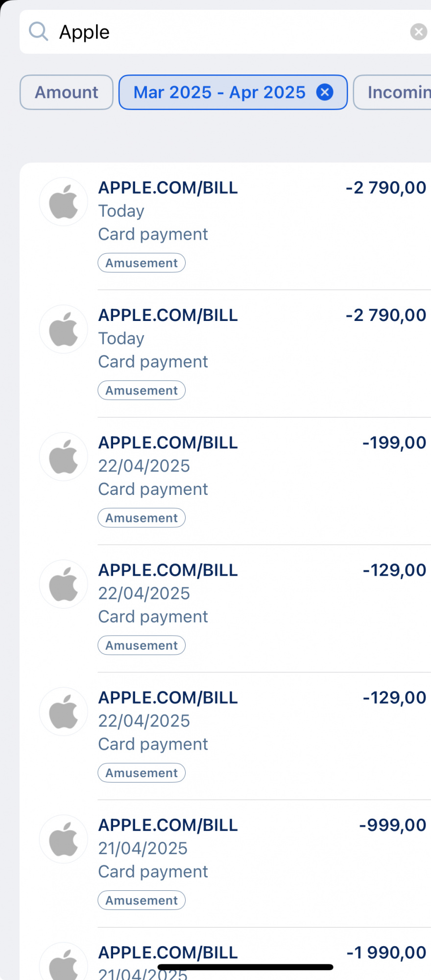Open the Amount filter
The height and width of the screenshot is (980, 431).
pyautogui.click(x=67, y=92)
